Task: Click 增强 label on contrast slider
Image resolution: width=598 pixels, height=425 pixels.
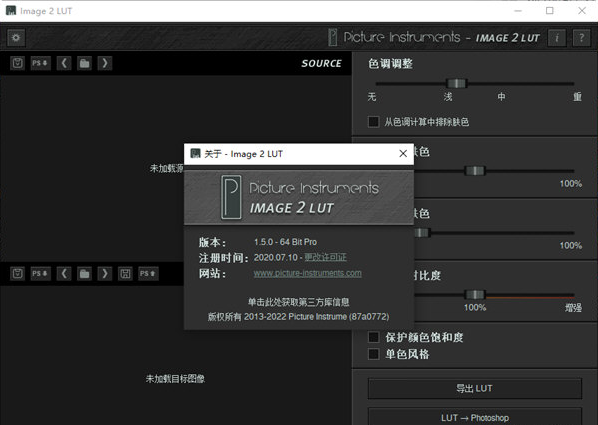Action: point(573,307)
